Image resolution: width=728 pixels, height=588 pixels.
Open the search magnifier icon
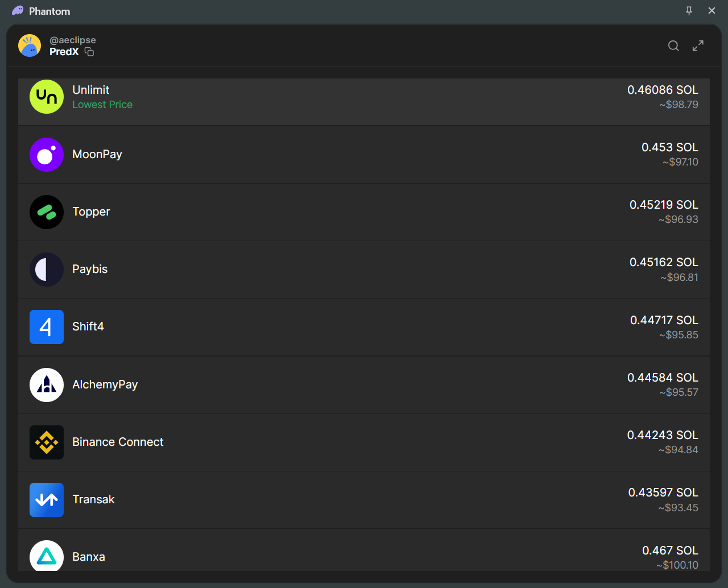[673, 46]
